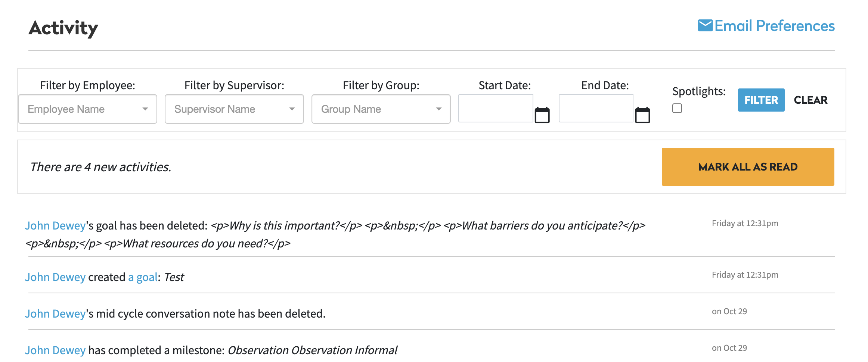
Task: Expand the Employee Name dropdown arrow
Action: pyautogui.click(x=145, y=109)
